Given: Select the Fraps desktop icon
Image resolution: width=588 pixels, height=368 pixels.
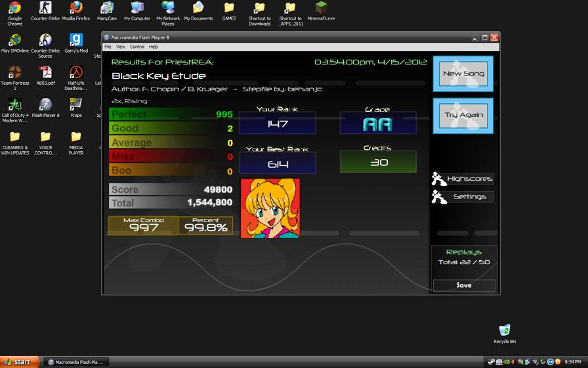Looking at the screenshot, I should [76, 108].
